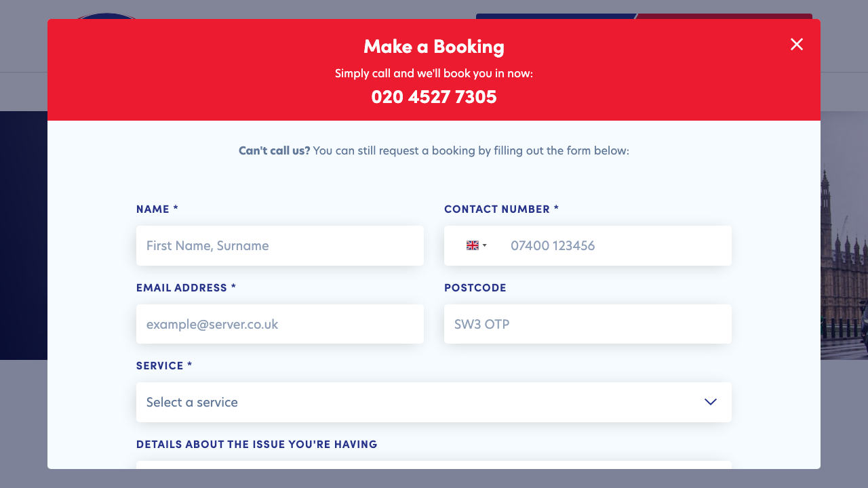Click the SW3 OTP postcode field
The width and height of the screenshot is (868, 488).
tap(587, 324)
